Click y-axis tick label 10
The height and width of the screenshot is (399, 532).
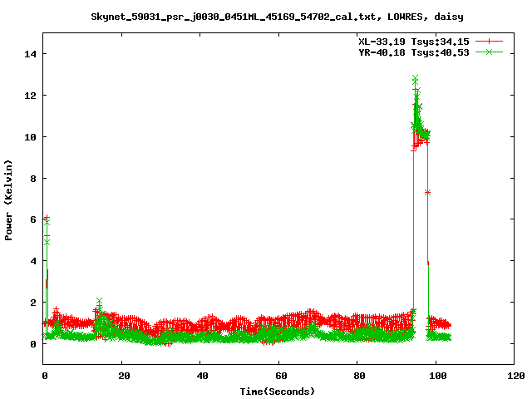(30, 136)
